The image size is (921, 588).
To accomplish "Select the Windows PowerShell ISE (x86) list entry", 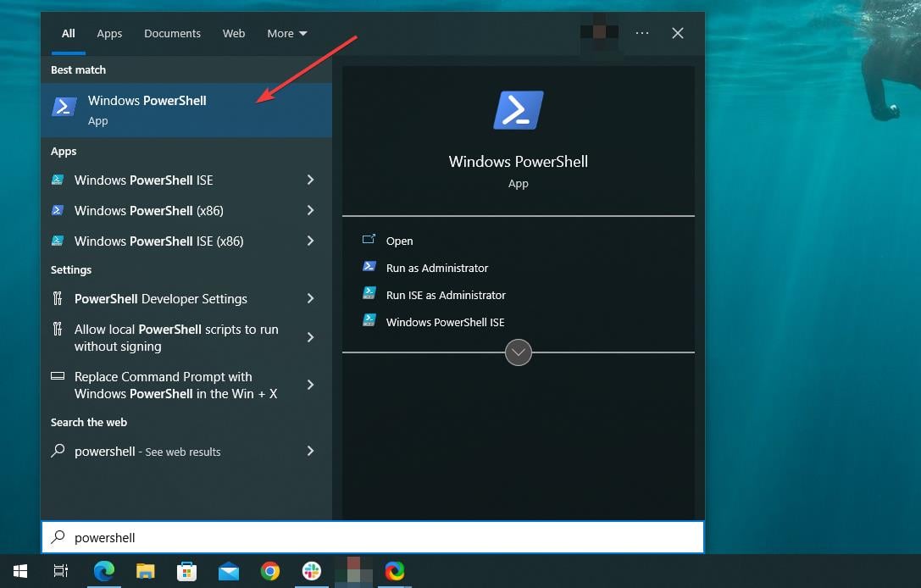I will [x=186, y=241].
